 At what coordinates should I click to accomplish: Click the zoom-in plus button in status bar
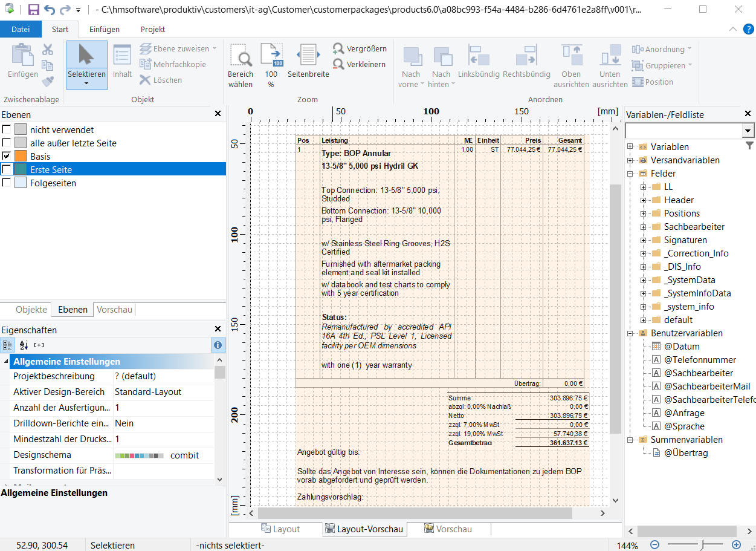click(x=736, y=545)
